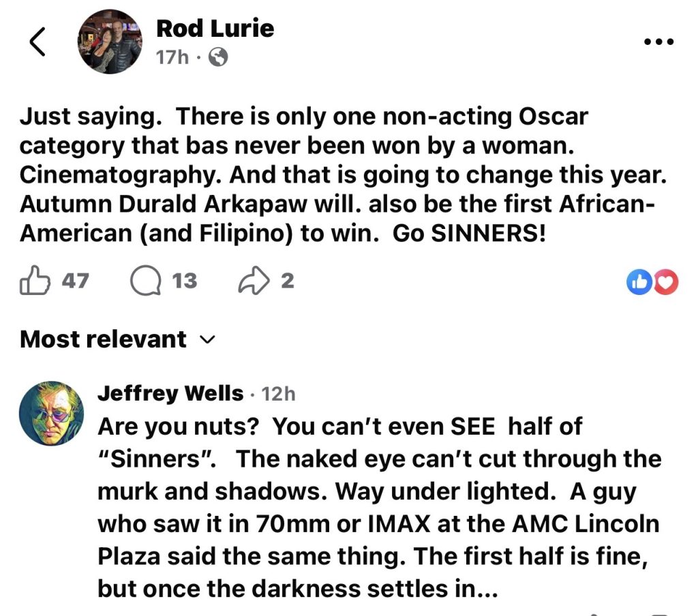Open Jeffrey Wells' profile name
Viewport: 698px width, 616px height.
[x=170, y=393]
